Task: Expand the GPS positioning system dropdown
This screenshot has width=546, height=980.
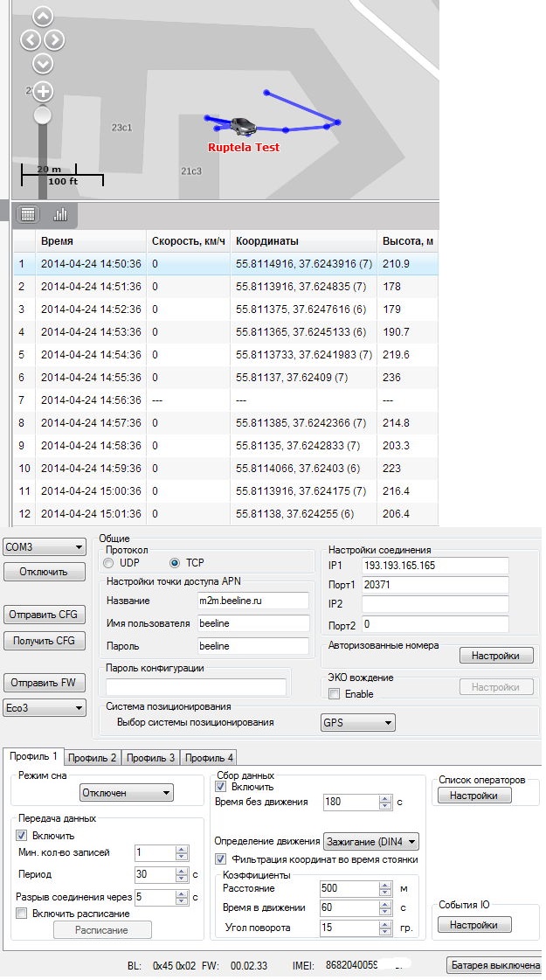Action: click(x=358, y=723)
